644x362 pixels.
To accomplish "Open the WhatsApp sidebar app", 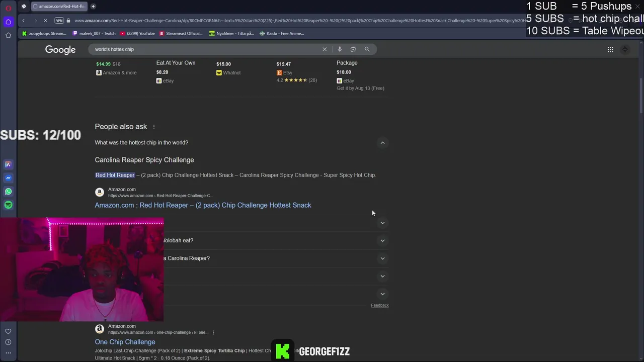I will pos(8,192).
